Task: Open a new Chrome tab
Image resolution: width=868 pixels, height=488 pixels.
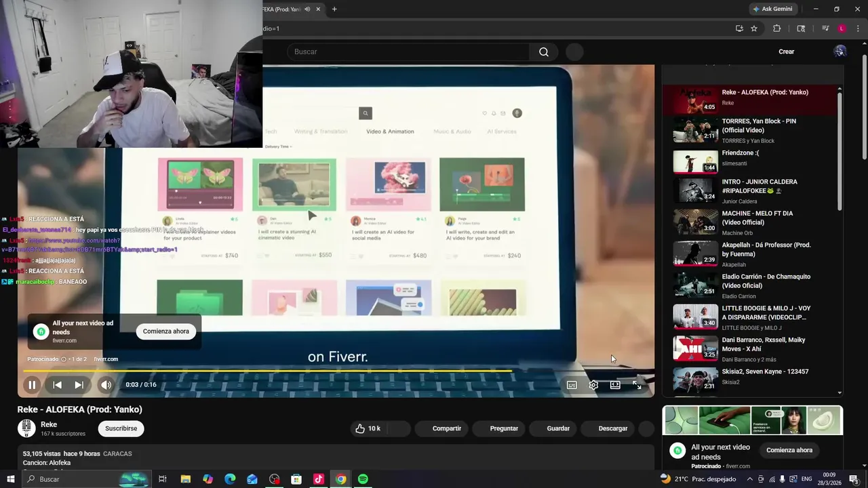Action: [x=334, y=9]
